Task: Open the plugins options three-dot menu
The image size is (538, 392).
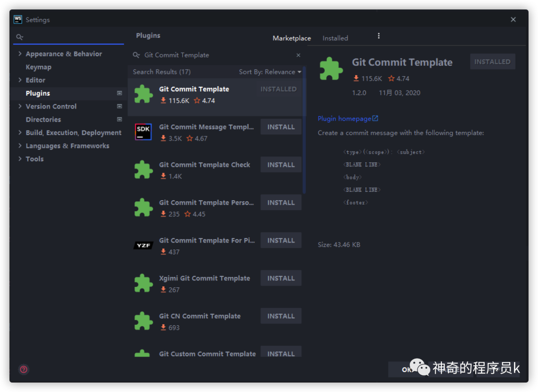Action: click(x=379, y=36)
